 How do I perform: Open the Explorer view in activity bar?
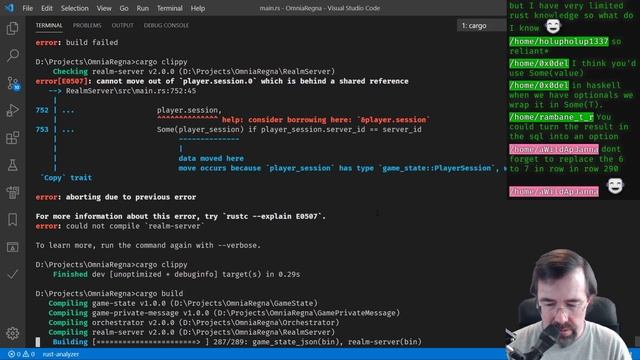click(13, 28)
